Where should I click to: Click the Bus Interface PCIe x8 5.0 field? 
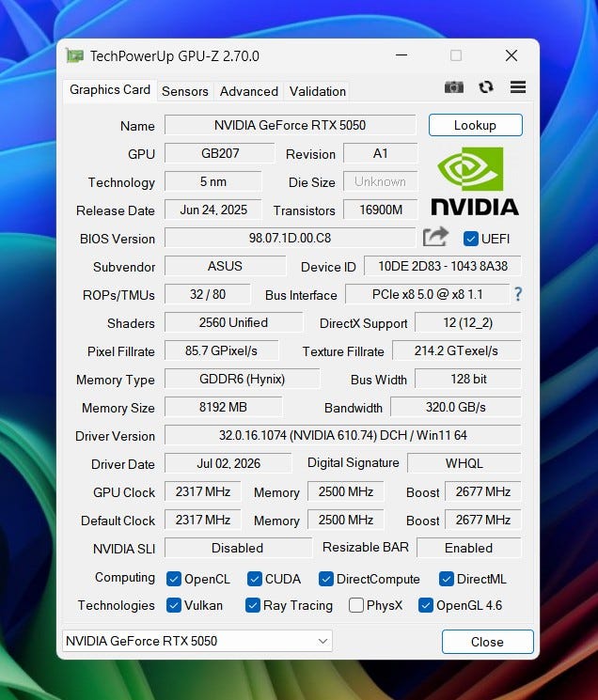(x=428, y=294)
